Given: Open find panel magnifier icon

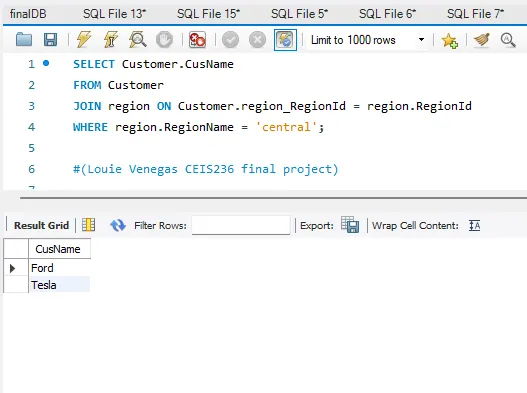Looking at the screenshot, I should (508, 40).
